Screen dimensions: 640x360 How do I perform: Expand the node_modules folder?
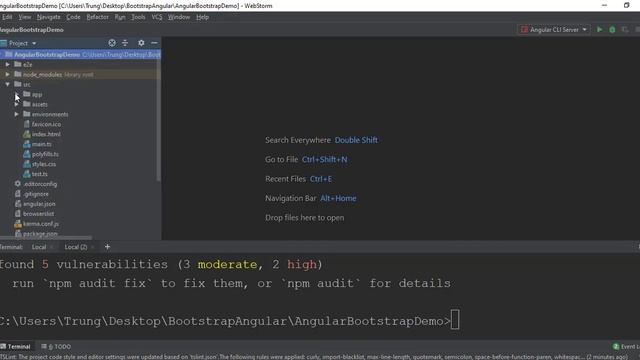(7, 74)
